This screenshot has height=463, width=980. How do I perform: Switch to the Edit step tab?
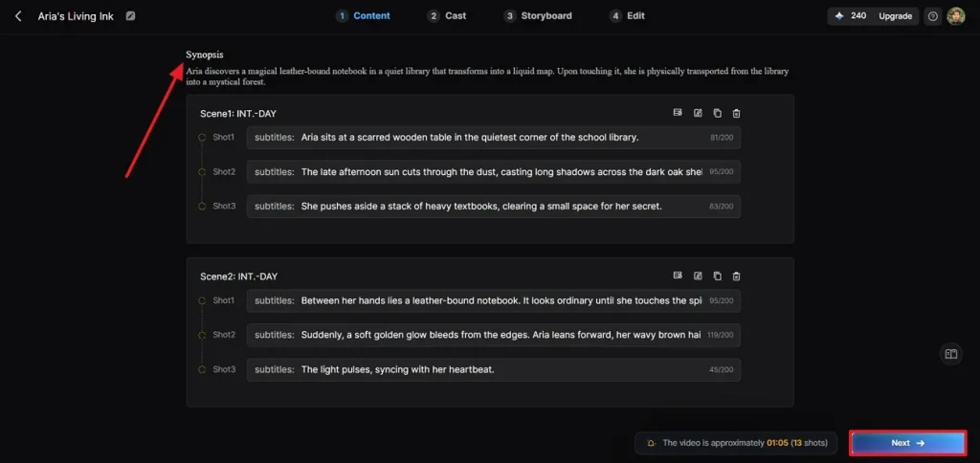[x=627, y=15]
